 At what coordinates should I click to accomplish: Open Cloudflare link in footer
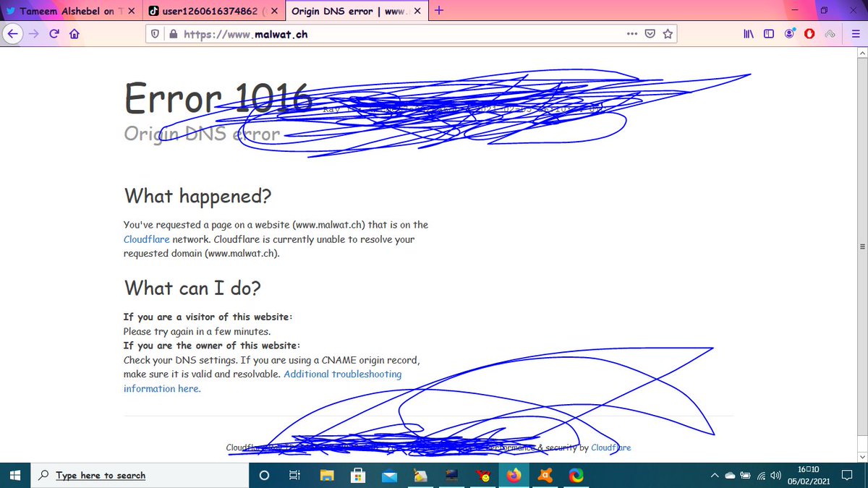(610, 448)
